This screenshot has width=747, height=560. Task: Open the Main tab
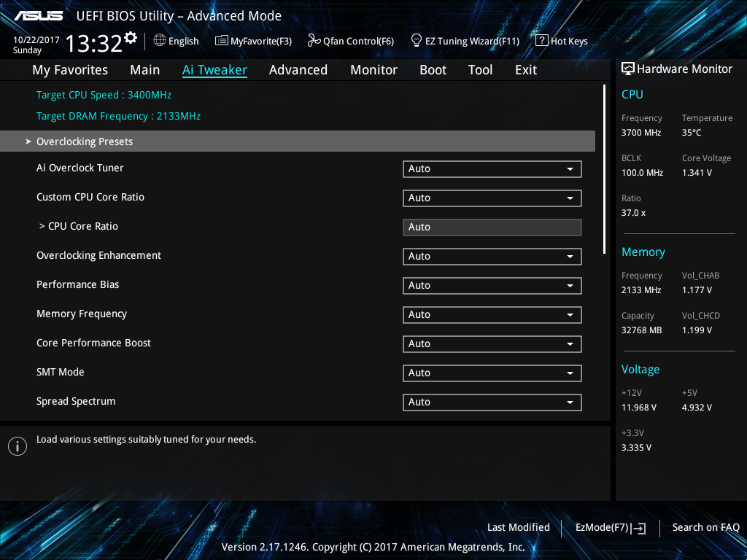coord(145,70)
